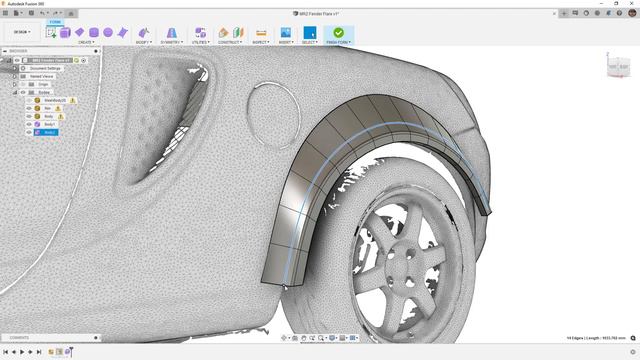
Task: Click the MR2 Fender Flare document tab
Action: (316, 13)
